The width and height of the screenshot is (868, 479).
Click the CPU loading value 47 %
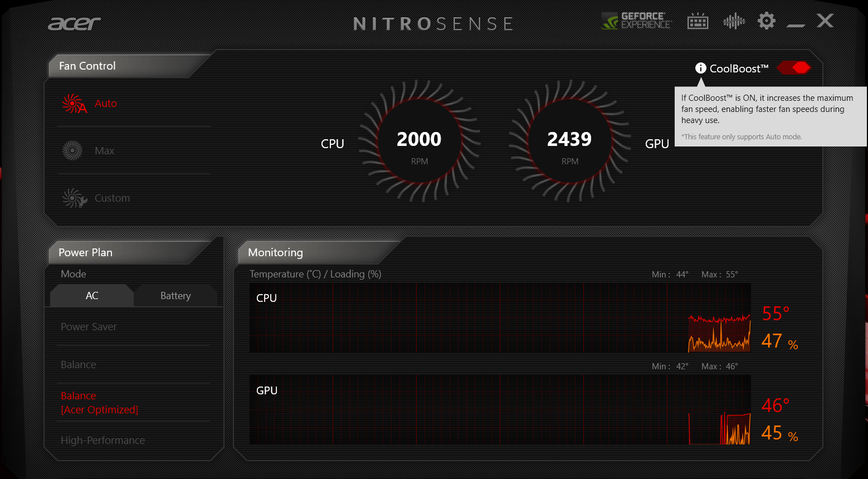(x=779, y=341)
